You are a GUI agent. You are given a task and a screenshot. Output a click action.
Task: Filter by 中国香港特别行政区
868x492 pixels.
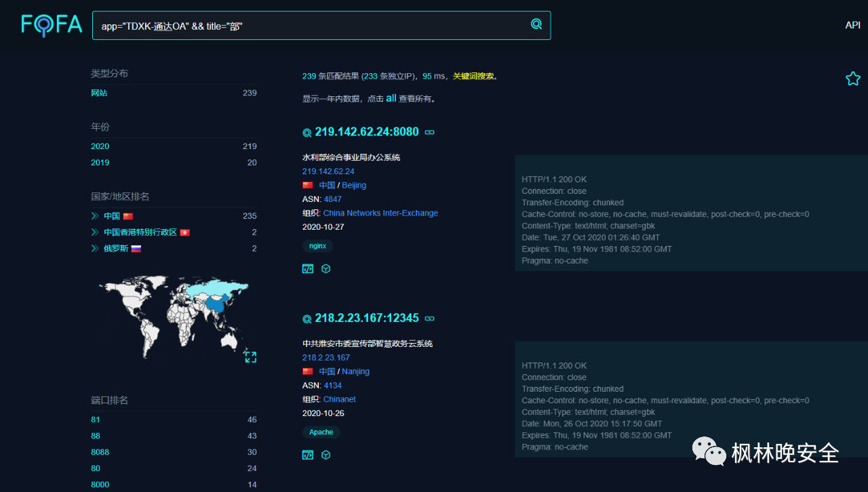pos(140,232)
